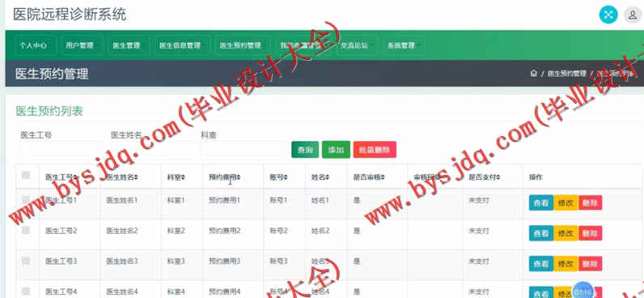This screenshot has height=298, width=644.
Task: Click the 03:16 timer bubble
Action: tap(583, 292)
